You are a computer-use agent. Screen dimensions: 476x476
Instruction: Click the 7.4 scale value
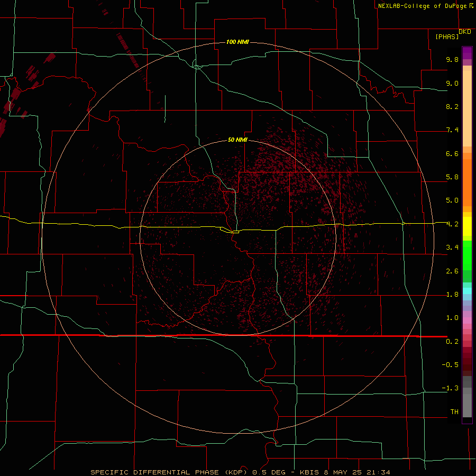click(452, 130)
